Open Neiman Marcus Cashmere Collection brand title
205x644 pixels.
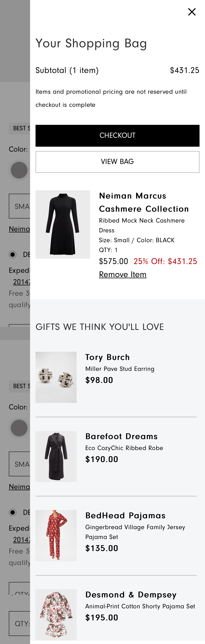pyautogui.click(x=144, y=202)
